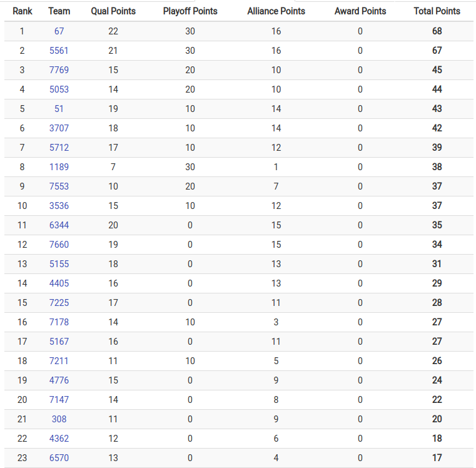Select total points value 29
The width and height of the screenshot is (476, 468).
(437, 283)
